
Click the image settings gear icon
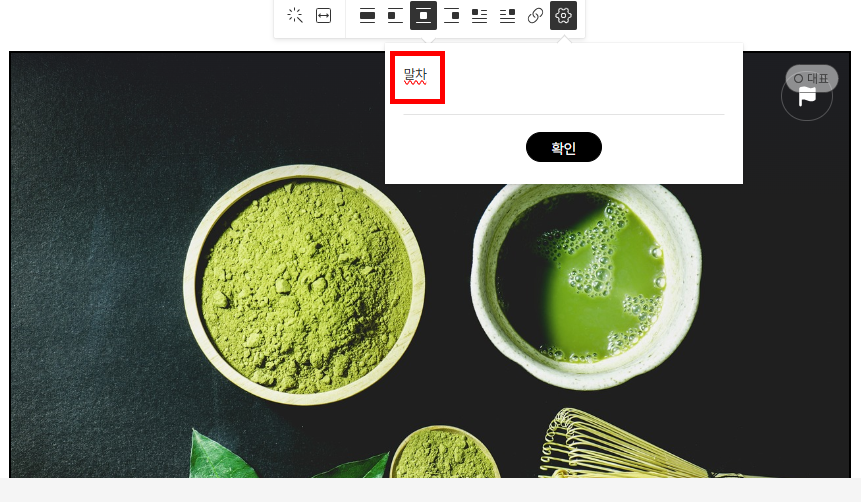tap(563, 15)
